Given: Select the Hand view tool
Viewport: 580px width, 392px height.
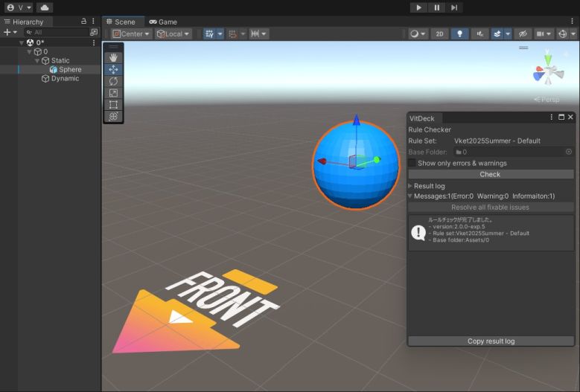Looking at the screenshot, I should click(x=113, y=57).
